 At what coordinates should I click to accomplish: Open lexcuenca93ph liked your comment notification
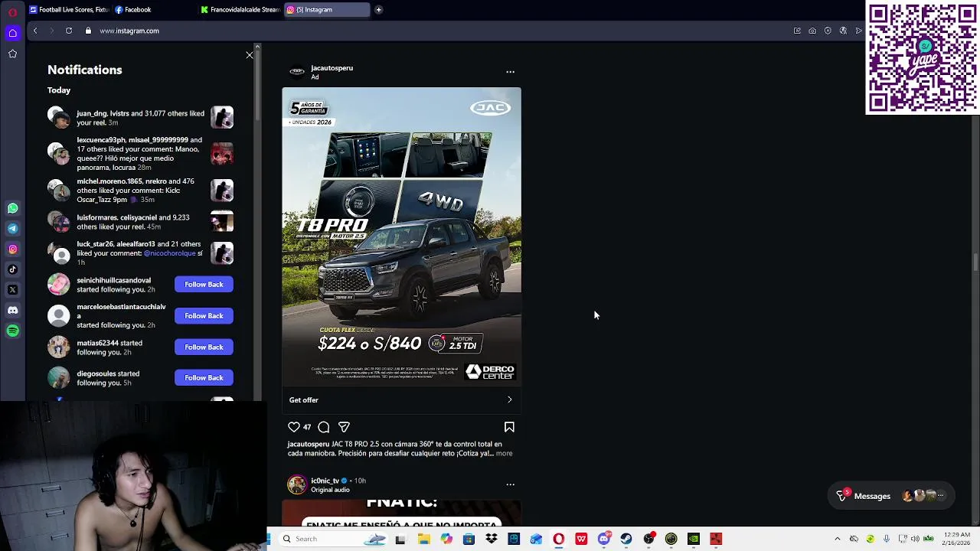tap(140, 154)
